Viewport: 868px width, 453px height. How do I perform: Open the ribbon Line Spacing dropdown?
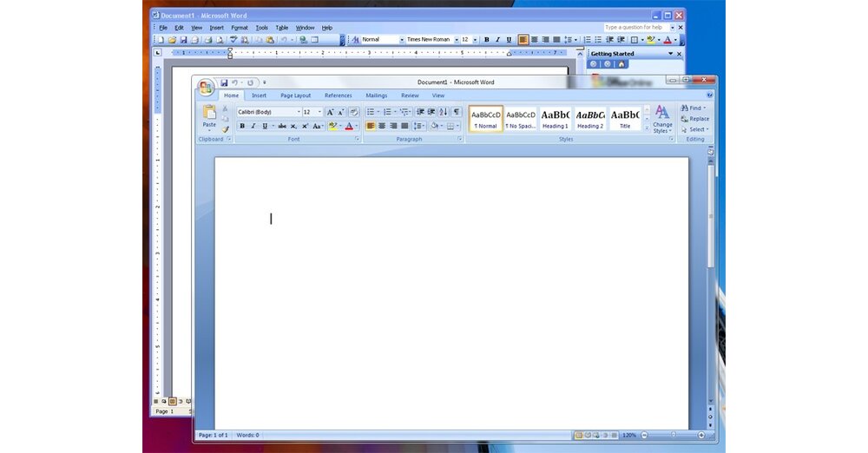(419, 126)
